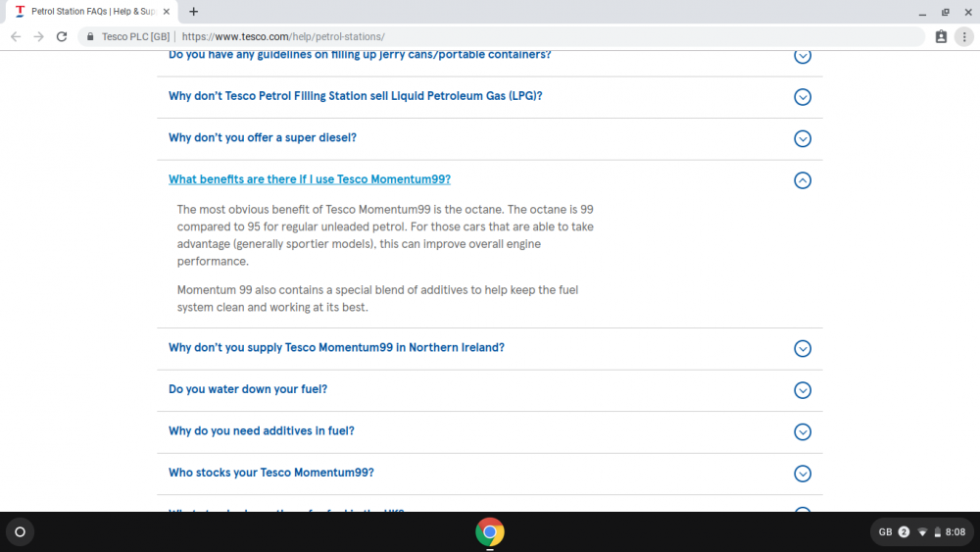
Task: Click the Chrome icon on the shelf
Action: 490,532
